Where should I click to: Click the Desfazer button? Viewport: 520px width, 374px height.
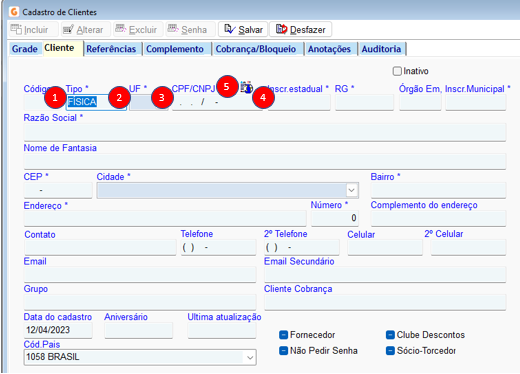(x=300, y=30)
